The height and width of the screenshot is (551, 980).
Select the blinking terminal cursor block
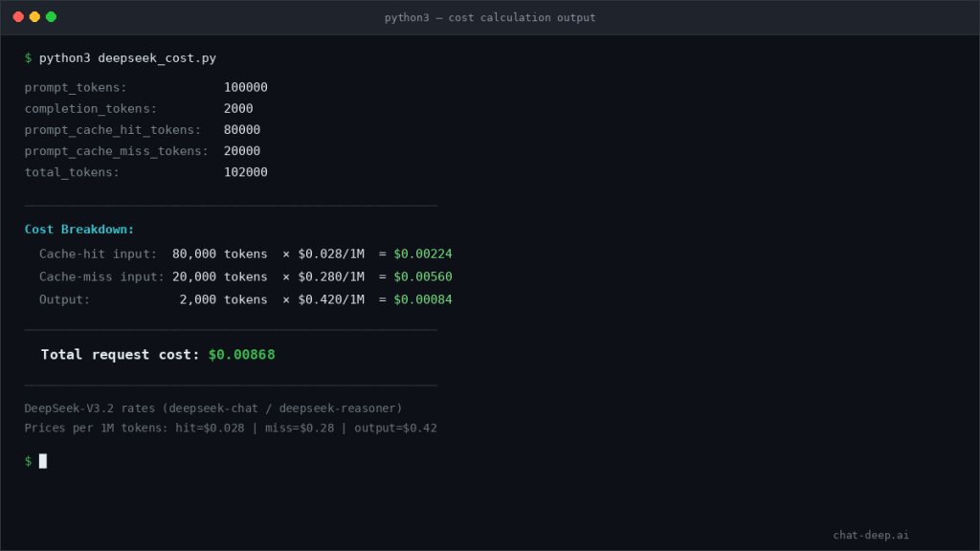point(41,461)
